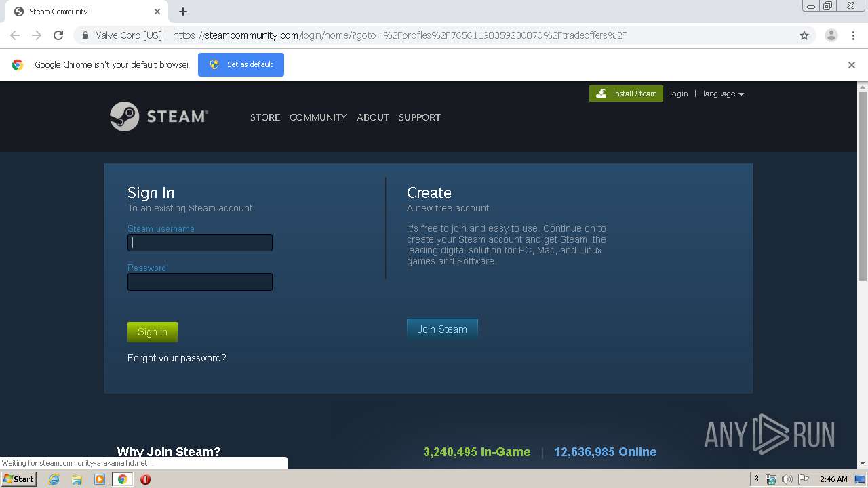Click the Forgot your password link
Screen dimensions: 868x488
click(177, 358)
